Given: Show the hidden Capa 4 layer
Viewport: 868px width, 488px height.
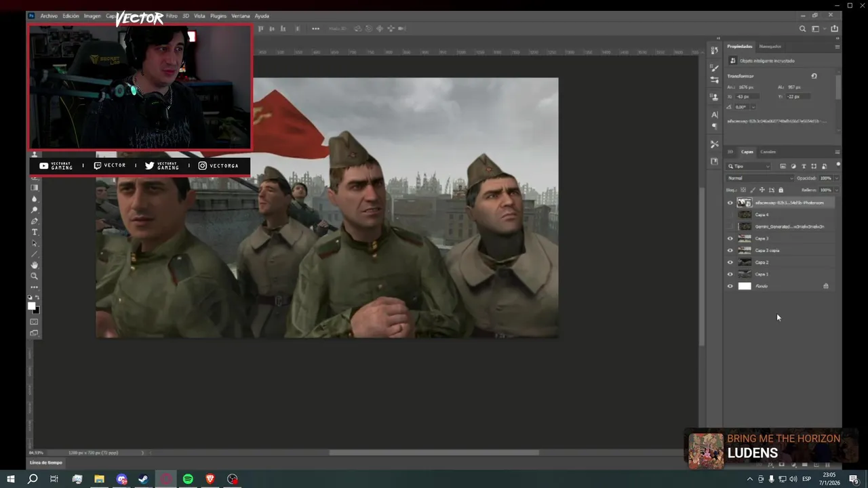Looking at the screenshot, I should tap(730, 215).
